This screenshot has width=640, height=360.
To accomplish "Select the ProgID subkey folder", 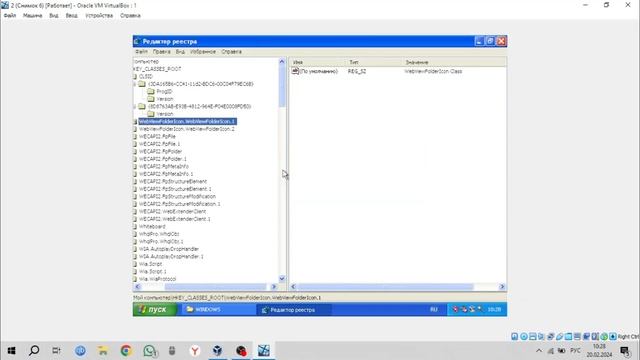I will tap(164, 91).
